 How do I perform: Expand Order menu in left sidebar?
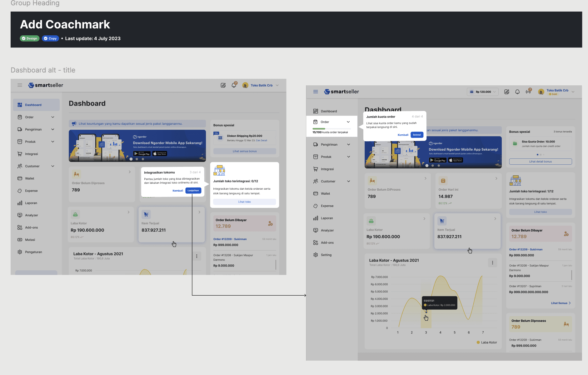[x=53, y=117]
